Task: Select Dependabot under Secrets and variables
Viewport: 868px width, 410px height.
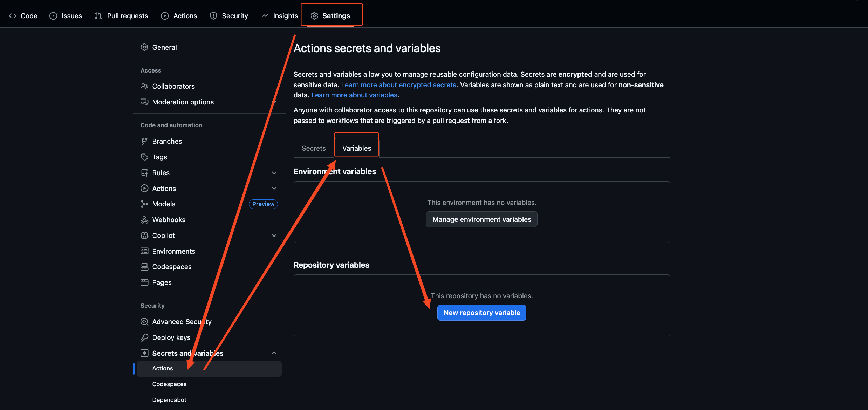Action: click(x=169, y=400)
